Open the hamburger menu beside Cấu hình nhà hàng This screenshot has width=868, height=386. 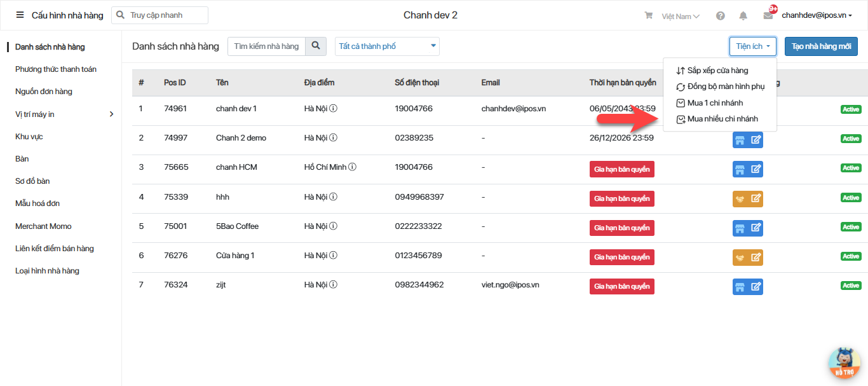click(x=20, y=15)
